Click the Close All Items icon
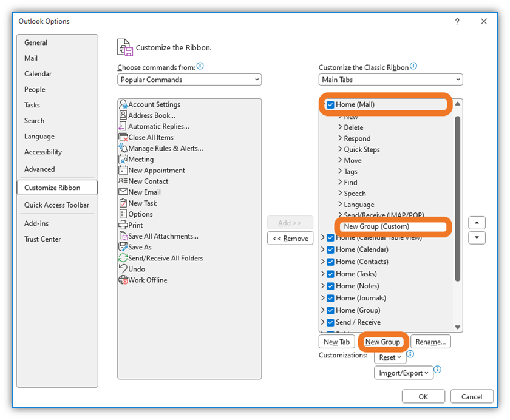This screenshot has width=510, height=420. tap(123, 137)
